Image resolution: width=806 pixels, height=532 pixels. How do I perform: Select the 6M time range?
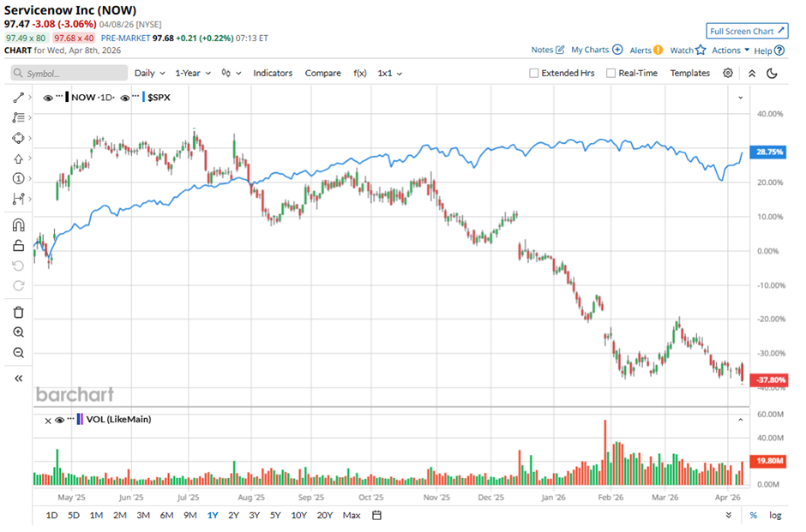tap(166, 516)
